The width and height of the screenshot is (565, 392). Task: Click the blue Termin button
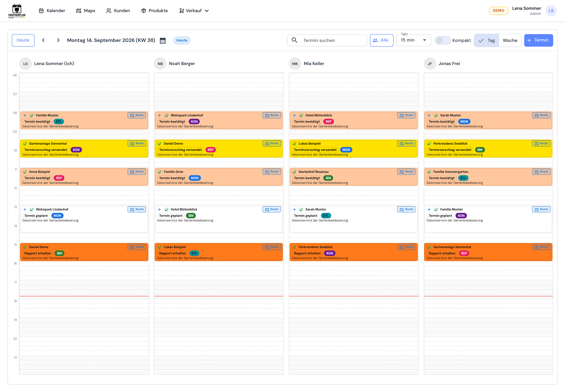539,40
